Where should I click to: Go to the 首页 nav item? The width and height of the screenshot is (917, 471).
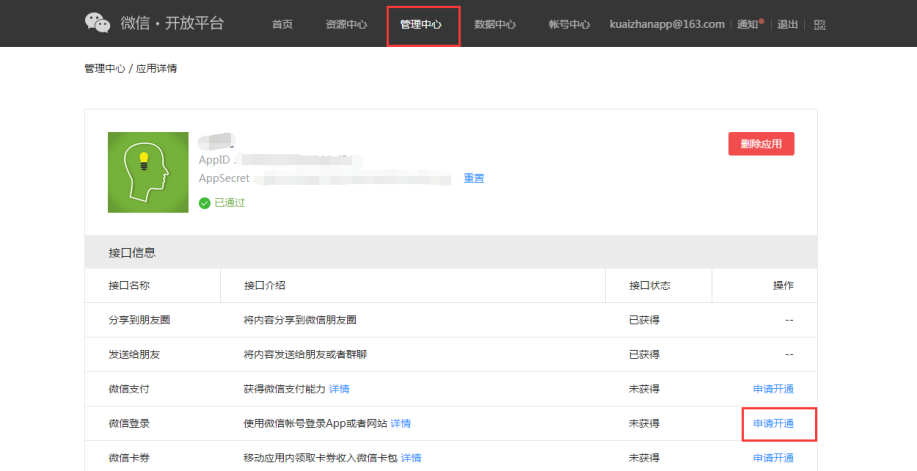click(282, 25)
